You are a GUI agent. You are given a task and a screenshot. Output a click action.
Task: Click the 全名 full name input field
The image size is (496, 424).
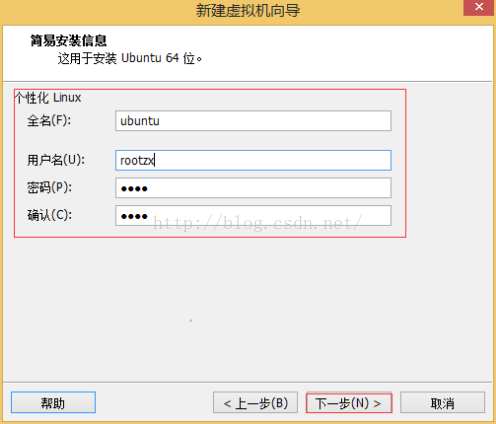253,121
